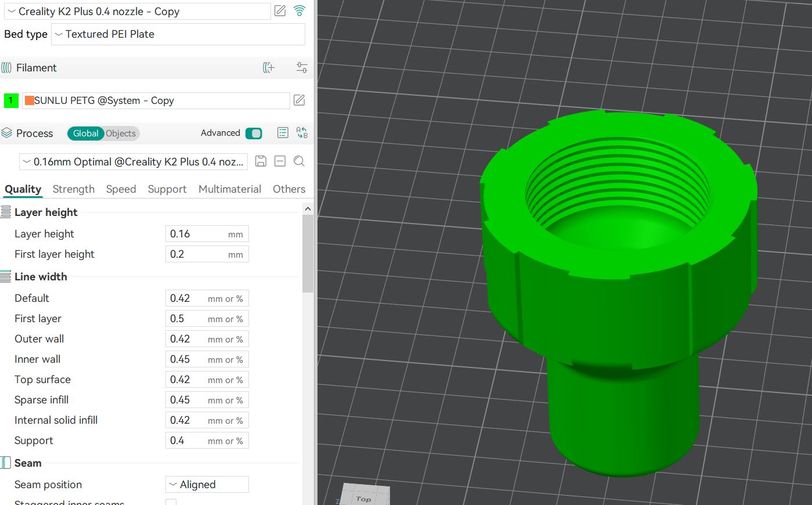Compare presets using the A/B icon
812x505 pixels.
(302, 133)
